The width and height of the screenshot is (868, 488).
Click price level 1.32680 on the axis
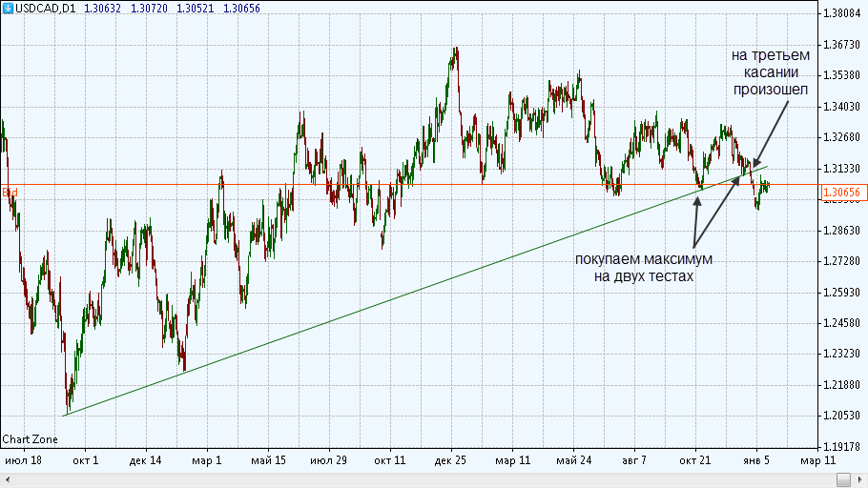[842, 136]
